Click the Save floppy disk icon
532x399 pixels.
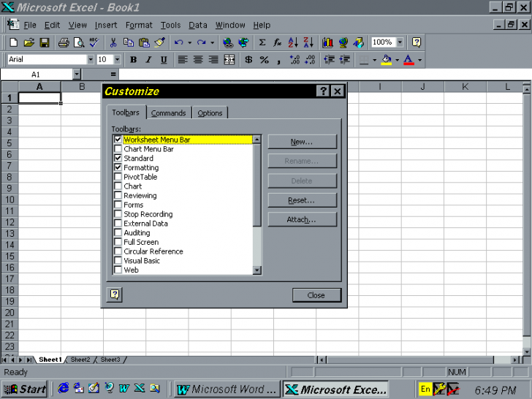(x=45, y=42)
